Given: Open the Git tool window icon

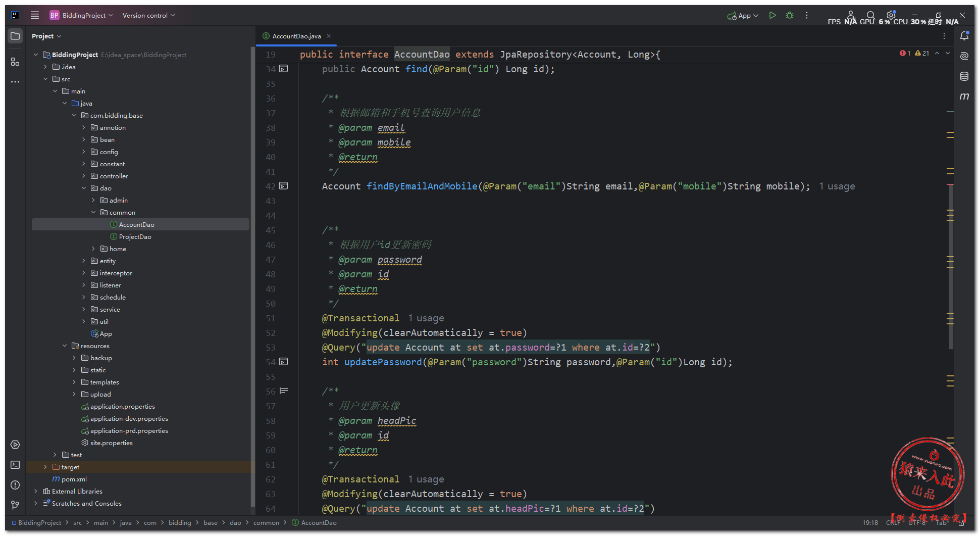Looking at the screenshot, I should point(15,505).
